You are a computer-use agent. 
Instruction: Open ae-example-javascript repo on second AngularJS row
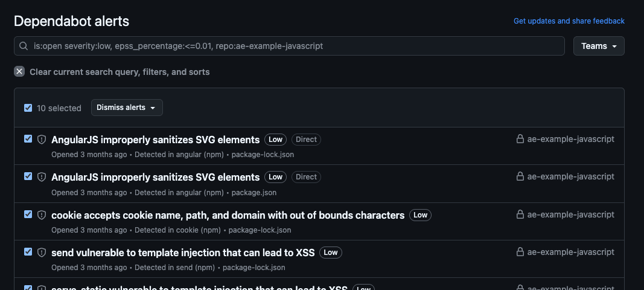570,176
